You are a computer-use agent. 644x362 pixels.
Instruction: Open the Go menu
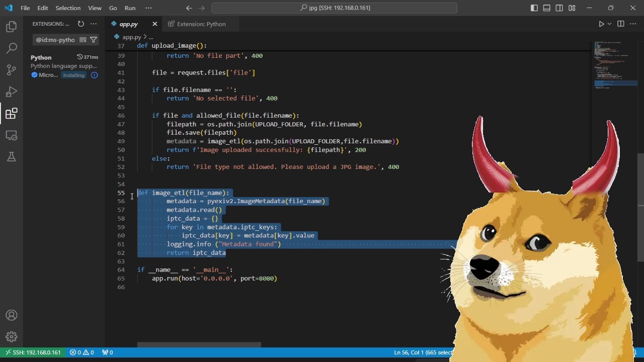pyautogui.click(x=113, y=8)
